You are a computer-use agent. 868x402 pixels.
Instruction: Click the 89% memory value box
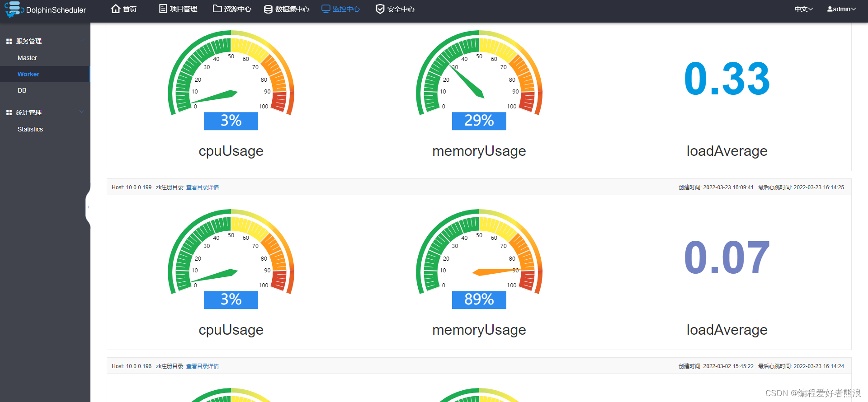tap(479, 300)
